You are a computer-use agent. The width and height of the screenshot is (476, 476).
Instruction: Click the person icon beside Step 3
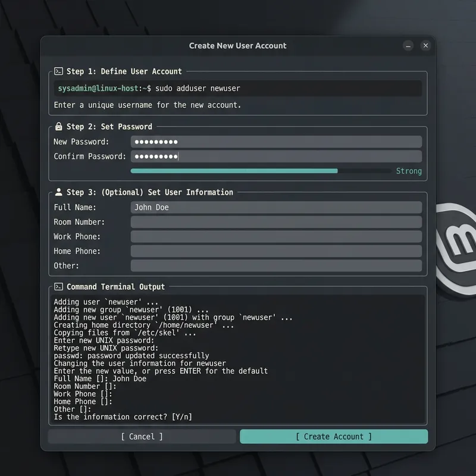[58, 192]
